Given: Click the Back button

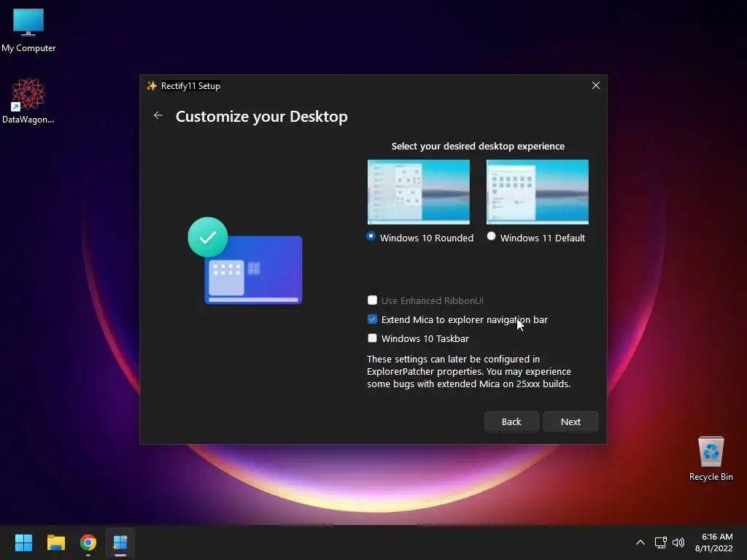Looking at the screenshot, I should (511, 421).
